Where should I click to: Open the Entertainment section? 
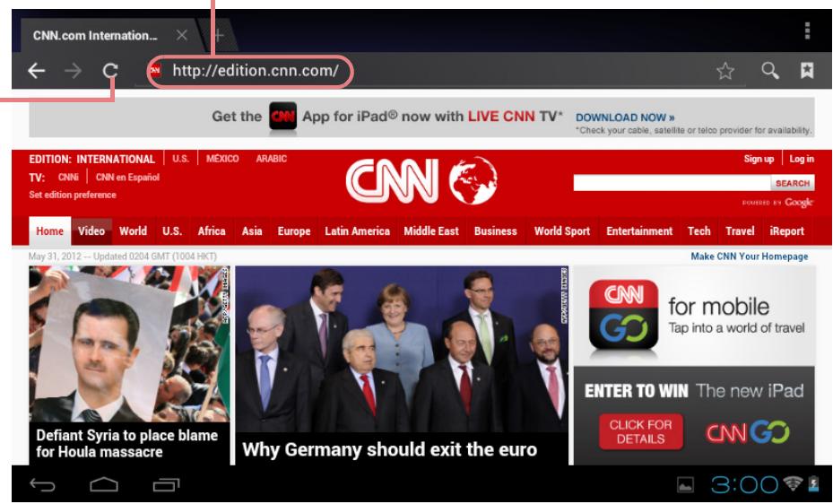tap(639, 231)
